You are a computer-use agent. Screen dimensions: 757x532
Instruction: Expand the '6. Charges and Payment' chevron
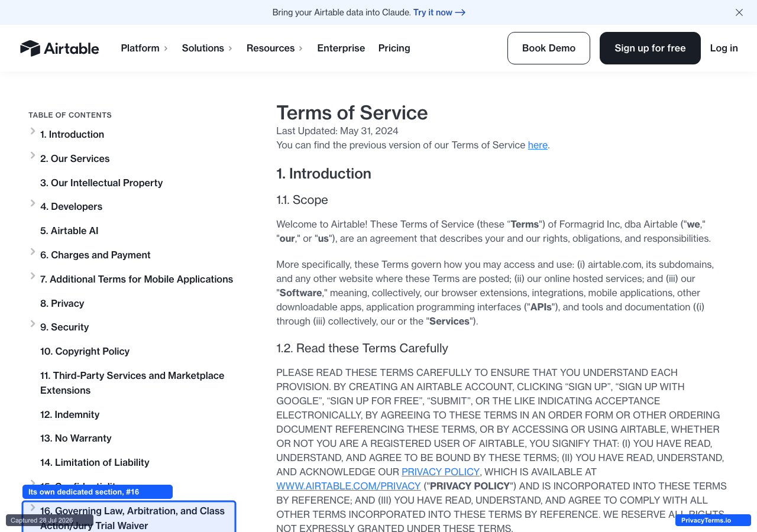(33, 252)
